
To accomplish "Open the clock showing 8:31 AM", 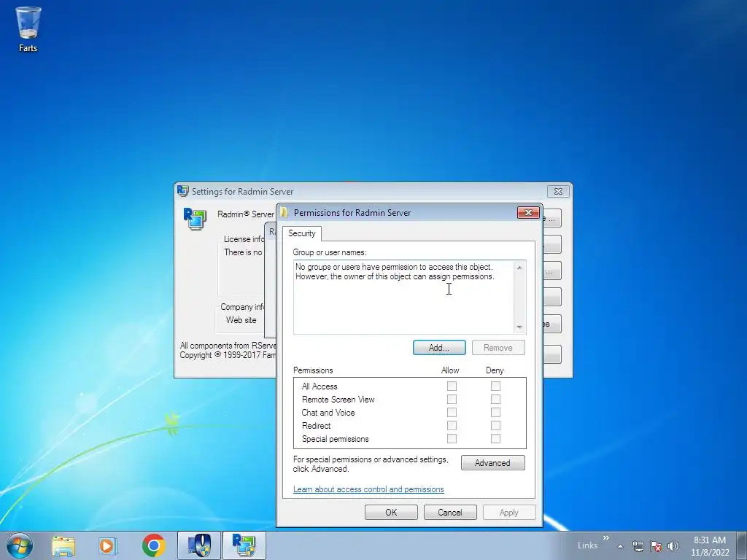I will coord(710,546).
